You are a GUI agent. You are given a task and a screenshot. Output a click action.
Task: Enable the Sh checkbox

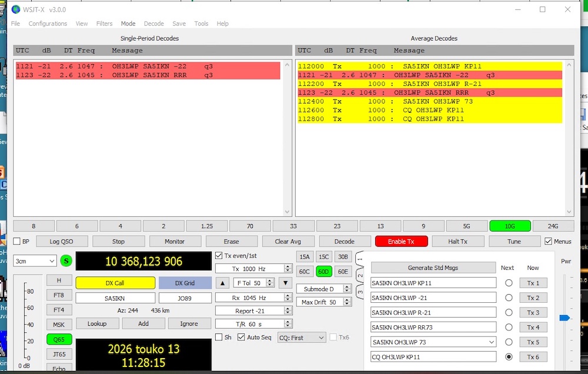coord(219,337)
